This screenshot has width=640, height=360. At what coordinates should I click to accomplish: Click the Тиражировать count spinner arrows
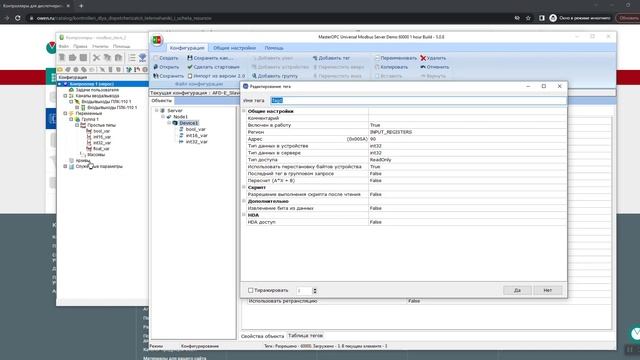314,290
